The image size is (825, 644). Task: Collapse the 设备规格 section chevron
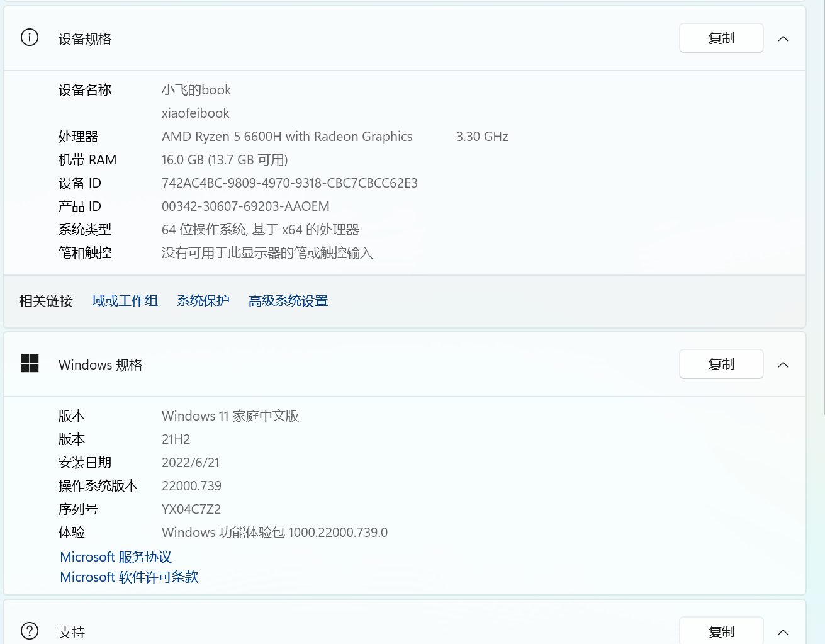(x=783, y=39)
